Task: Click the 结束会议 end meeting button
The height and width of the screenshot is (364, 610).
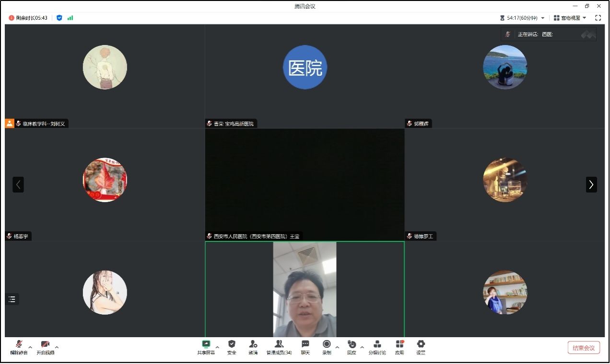Action: [x=584, y=348]
